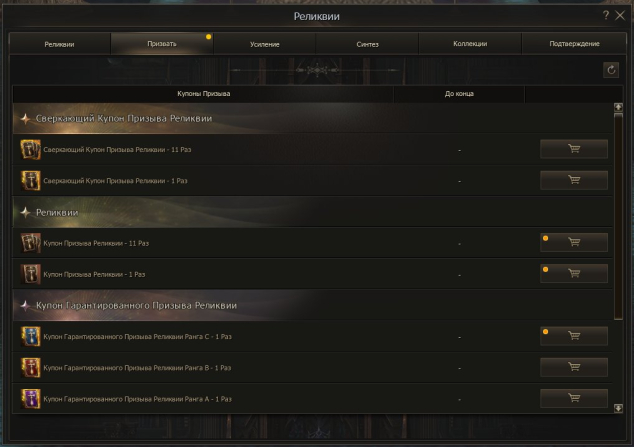Click the scrollbar up arrow
This screenshot has height=447, width=634.
tap(618, 107)
